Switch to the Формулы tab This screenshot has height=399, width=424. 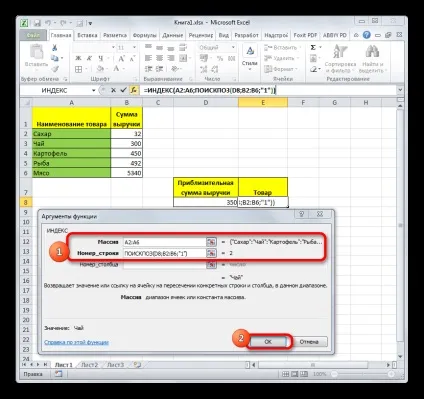[144, 35]
